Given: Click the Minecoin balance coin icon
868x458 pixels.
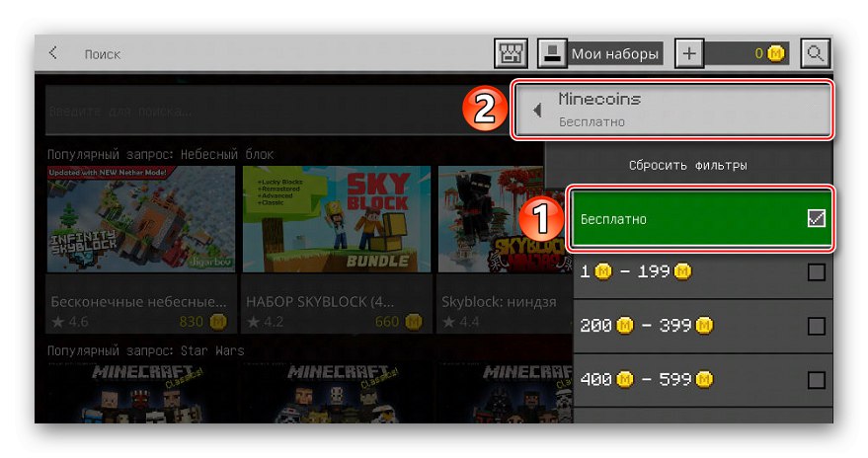Looking at the screenshot, I should [x=776, y=53].
